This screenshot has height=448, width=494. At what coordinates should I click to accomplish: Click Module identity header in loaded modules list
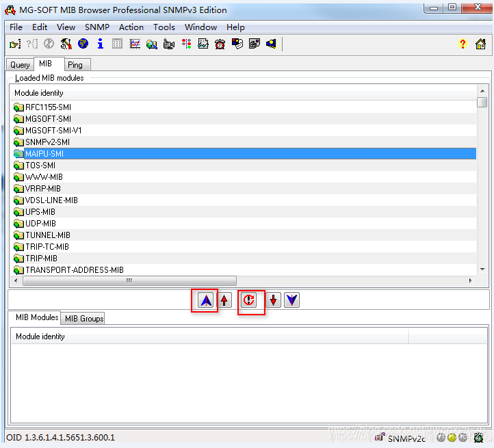244,93
